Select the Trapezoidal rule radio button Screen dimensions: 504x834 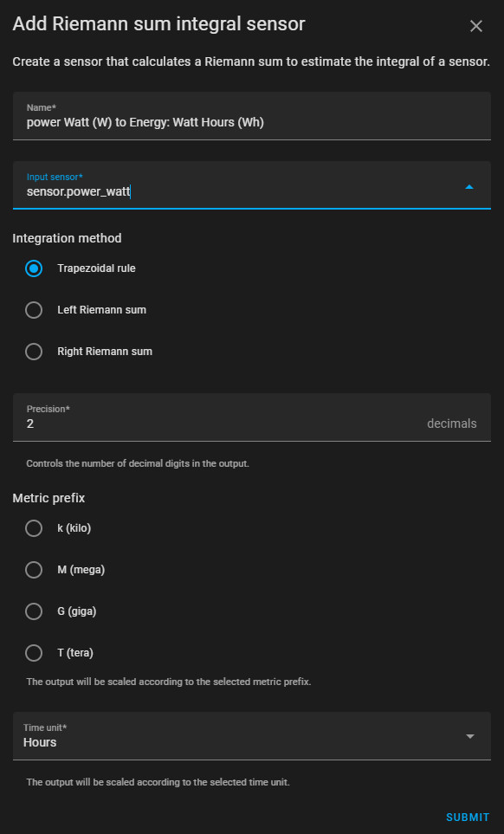point(34,268)
